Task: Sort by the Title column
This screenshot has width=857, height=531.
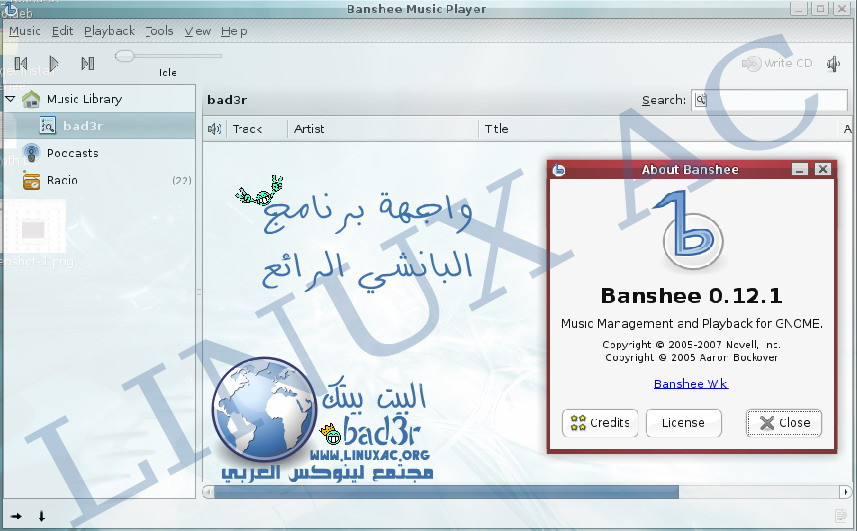Action: 658,129
